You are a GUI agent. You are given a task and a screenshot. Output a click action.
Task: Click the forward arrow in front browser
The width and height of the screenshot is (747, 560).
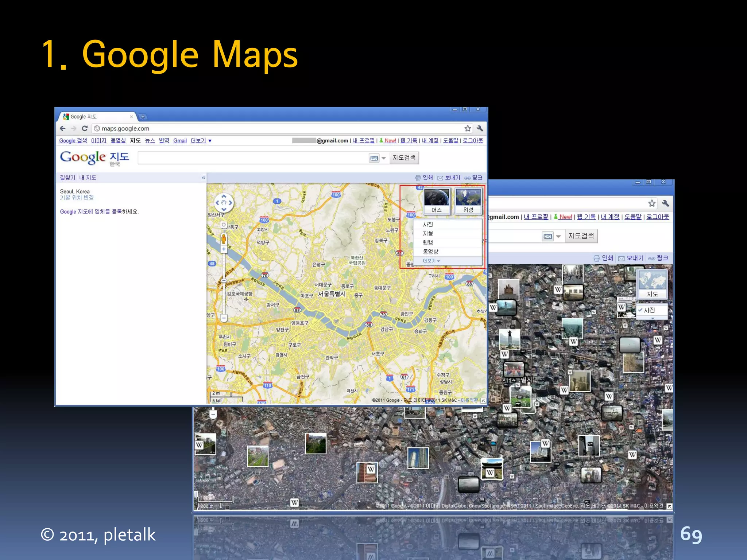tap(74, 128)
